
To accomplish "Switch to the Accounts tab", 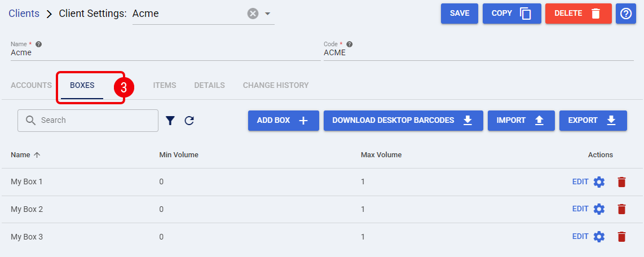I will [x=31, y=86].
